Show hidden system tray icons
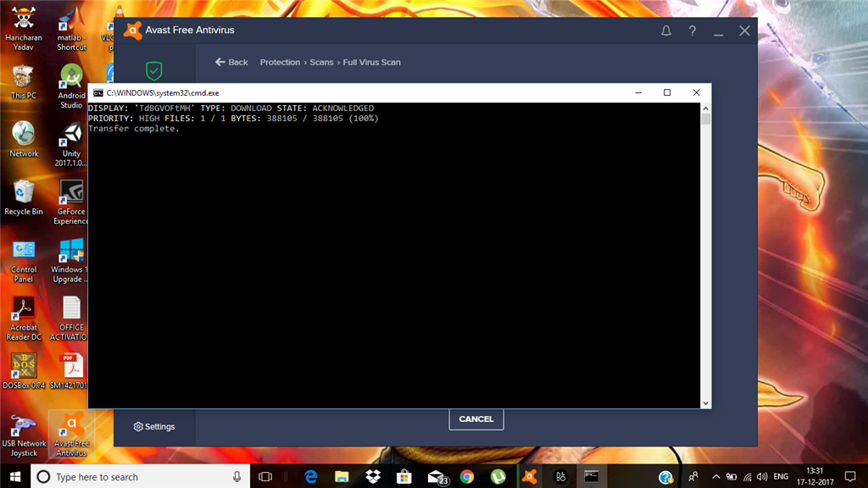The height and width of the screenshot is (488, 868). coord(715,476)
